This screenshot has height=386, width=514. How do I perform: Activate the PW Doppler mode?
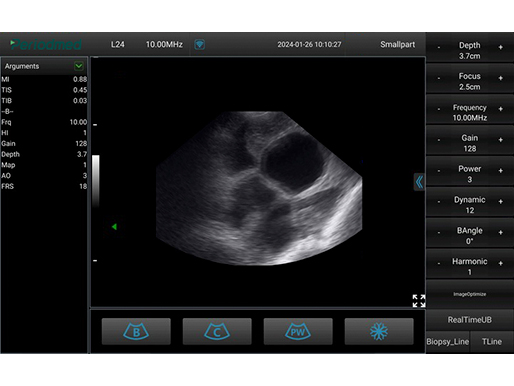(x=298, y=331)
